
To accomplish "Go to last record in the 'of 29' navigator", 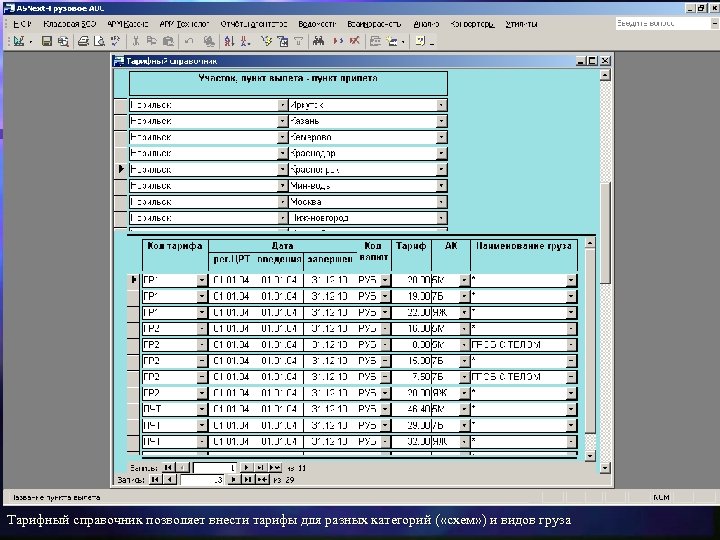I will (248, 480).
